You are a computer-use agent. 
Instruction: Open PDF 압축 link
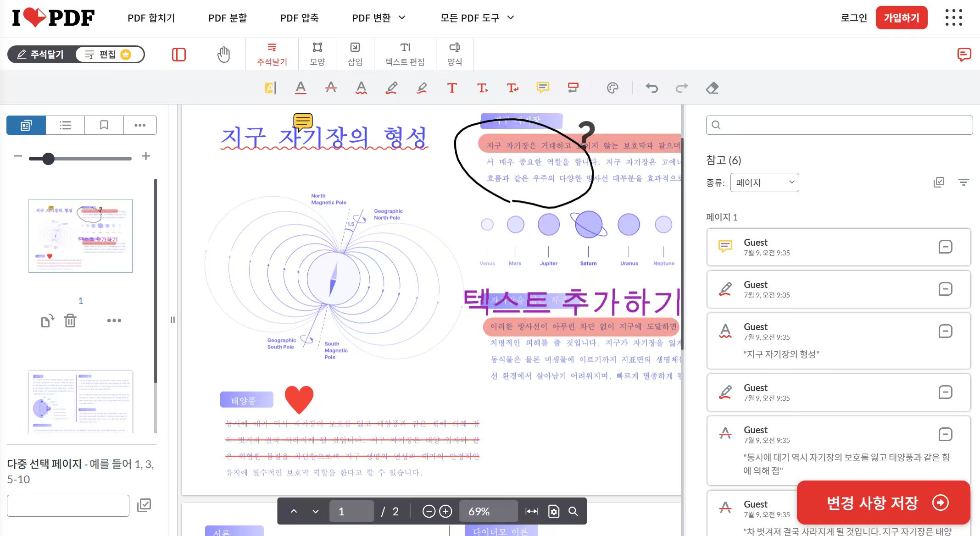click(300, 18)
